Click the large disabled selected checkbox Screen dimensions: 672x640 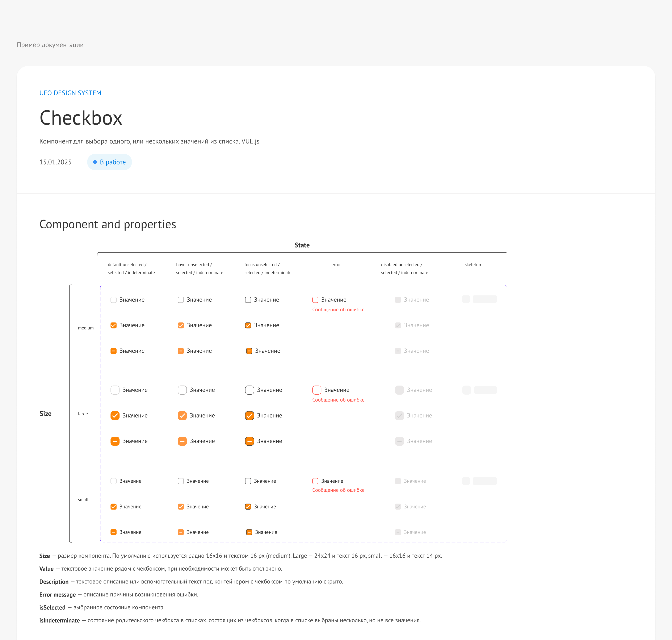click(399, 415)
